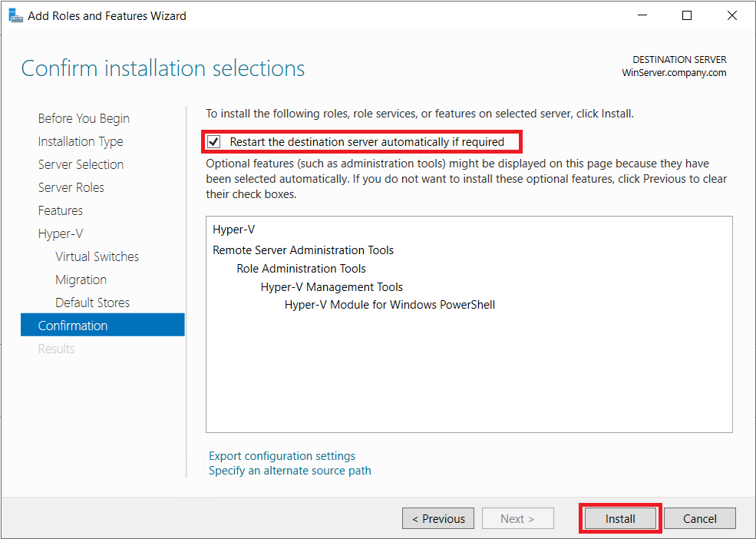This screenshot has height=539, width=756.
Task: Select Hyper-V Management Tools in list
Action: (332, 287)
